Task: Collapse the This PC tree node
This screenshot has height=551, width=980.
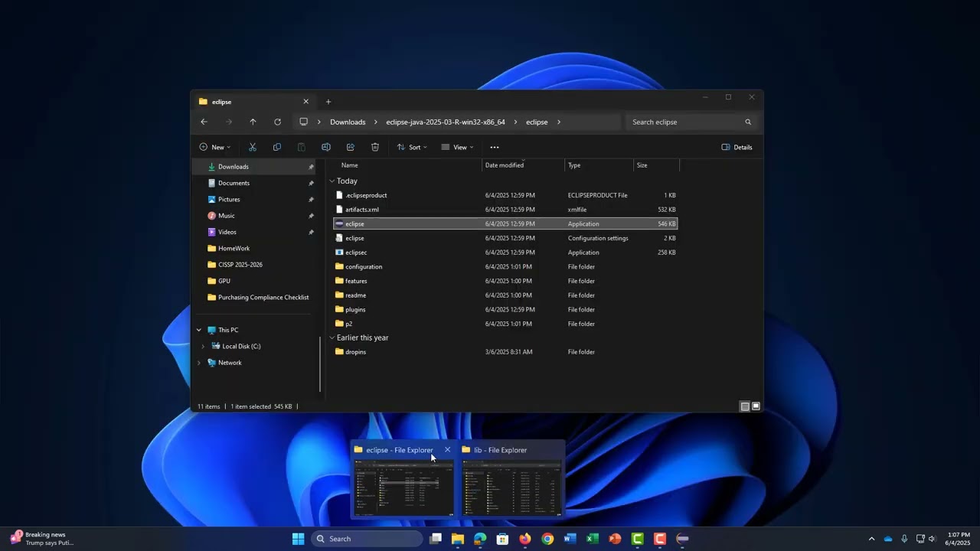Action: tap(199, 330)
